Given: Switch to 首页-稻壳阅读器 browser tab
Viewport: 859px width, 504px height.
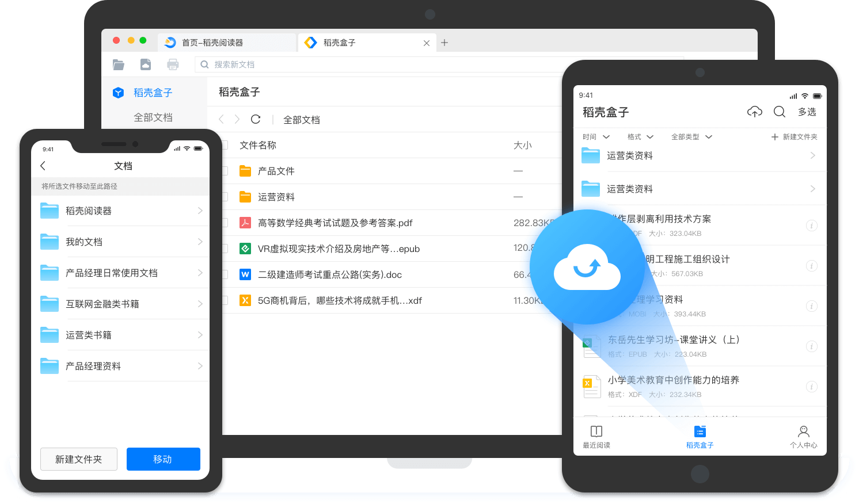Looking at the screenshot, I should [227, 43].
